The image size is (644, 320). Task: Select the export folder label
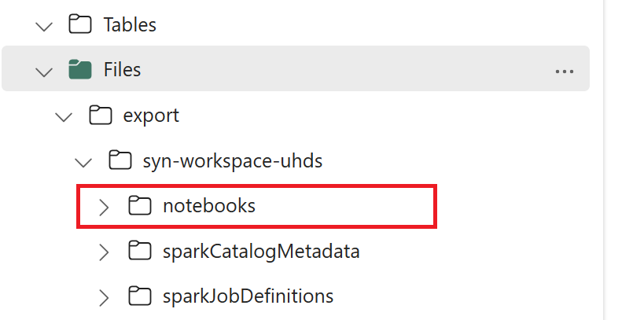point(151,116)
